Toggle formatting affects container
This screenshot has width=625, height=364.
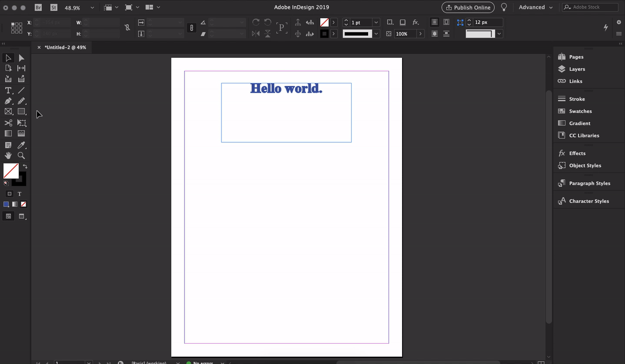[9, 194]
